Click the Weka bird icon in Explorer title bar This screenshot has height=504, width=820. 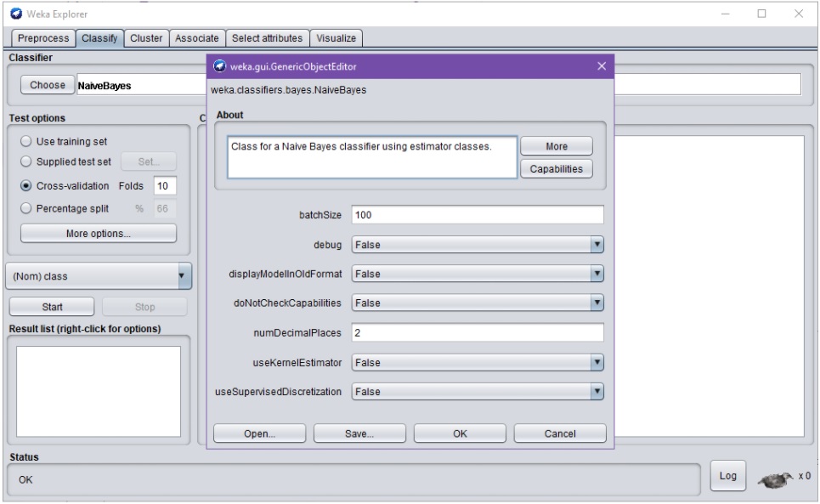pos(16,14)
